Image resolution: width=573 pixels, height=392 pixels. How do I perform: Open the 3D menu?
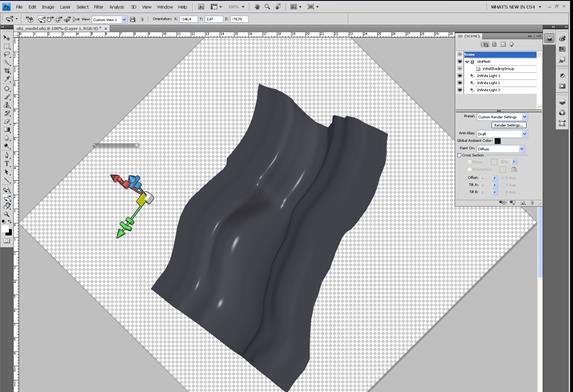tap(133, 7)
